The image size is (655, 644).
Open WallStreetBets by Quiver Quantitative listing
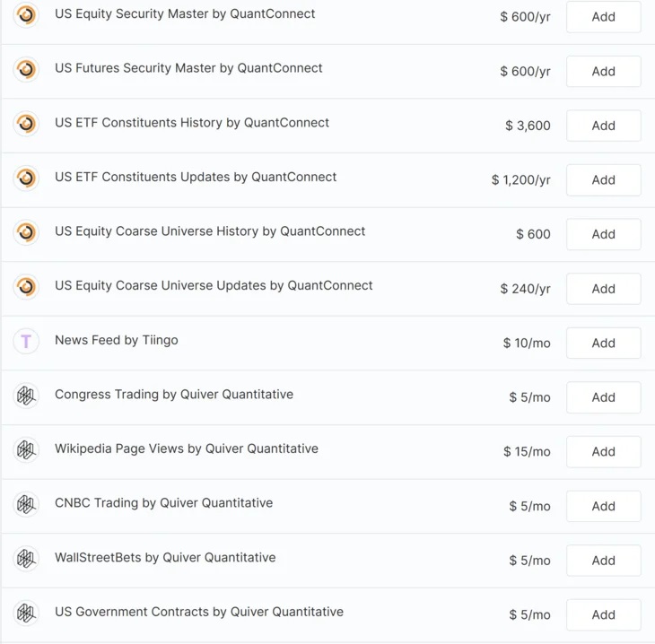pos(165,558)
